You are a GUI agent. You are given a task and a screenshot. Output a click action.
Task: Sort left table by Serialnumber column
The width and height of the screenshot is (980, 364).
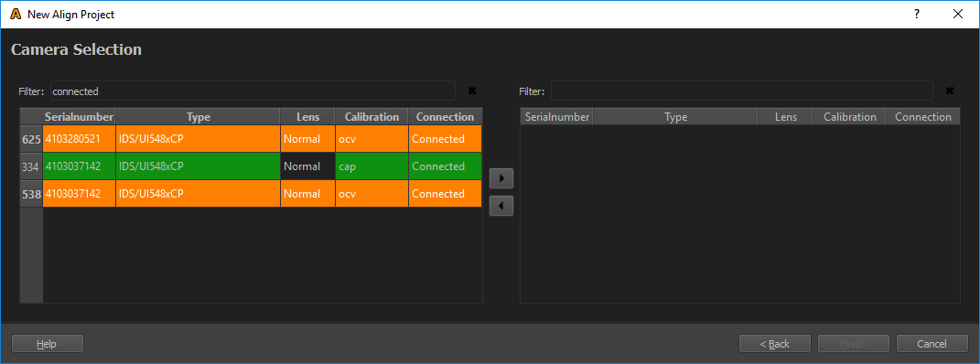[80, 117]
